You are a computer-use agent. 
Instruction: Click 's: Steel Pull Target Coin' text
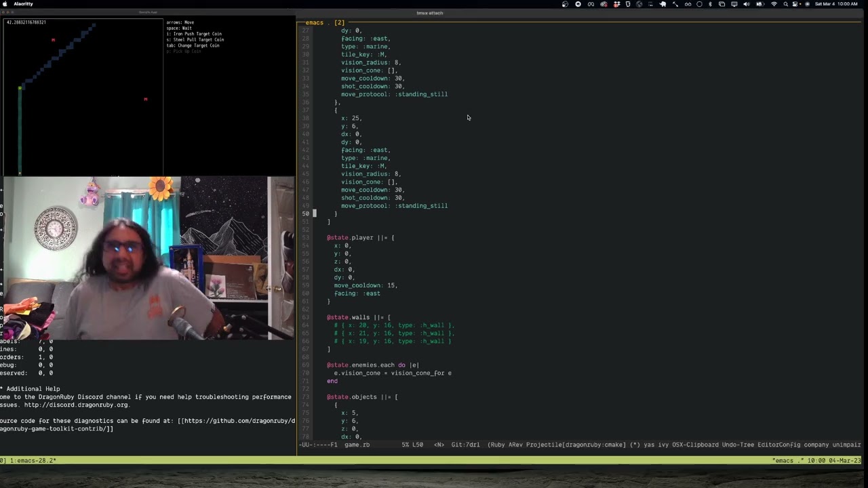[x=195, y=39]
